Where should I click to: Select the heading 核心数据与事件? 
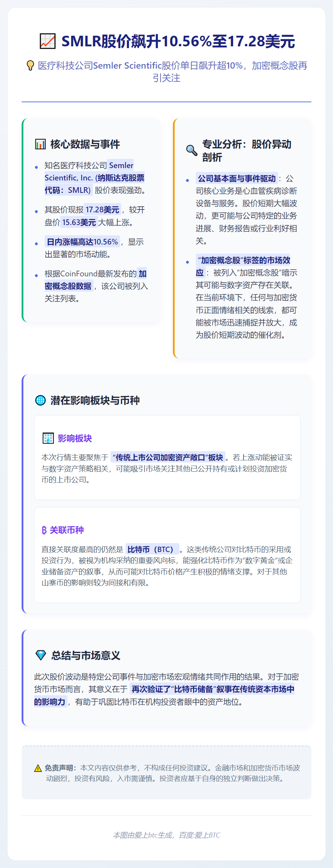[x=85, y=144]
